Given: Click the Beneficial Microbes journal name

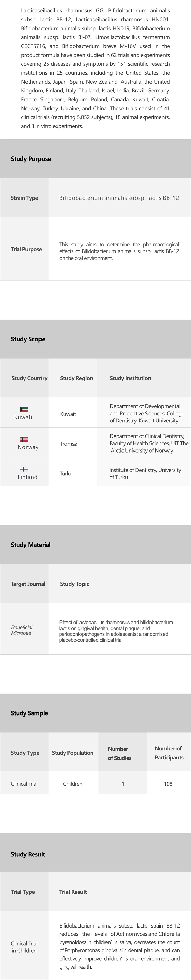Looking at the screenshot, I should click(x=22, y=630).
